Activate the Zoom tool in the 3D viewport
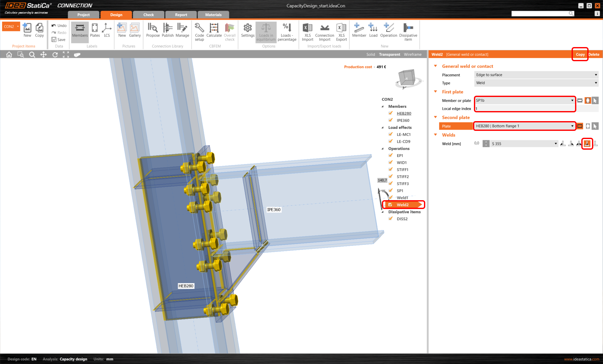 32,54
